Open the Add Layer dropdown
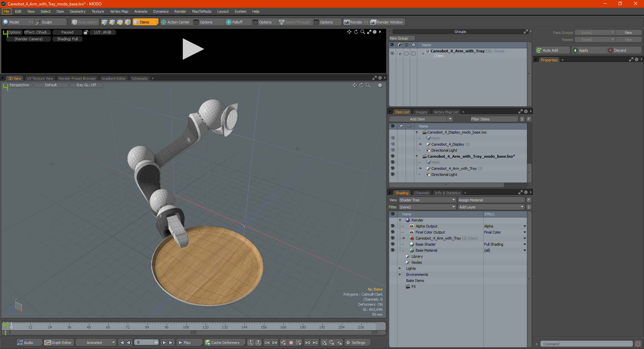The width and height of the screenshot is (644, 349). (x=491, y=207)
